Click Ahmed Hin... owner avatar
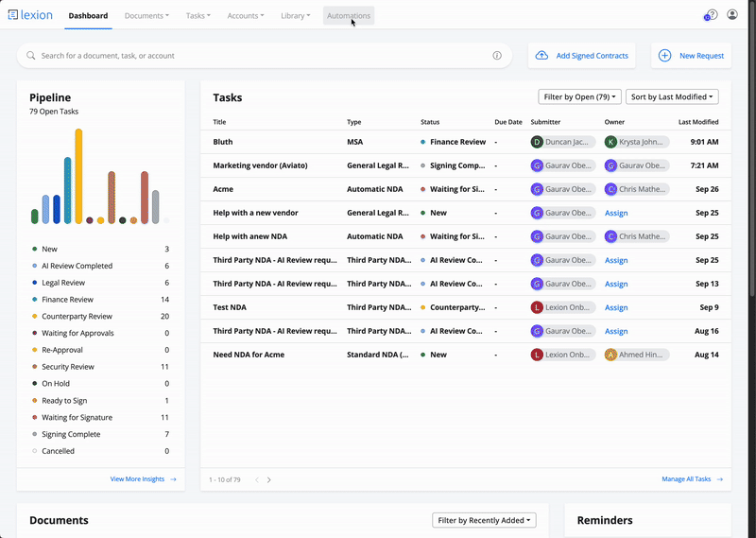 coord(610,355)
